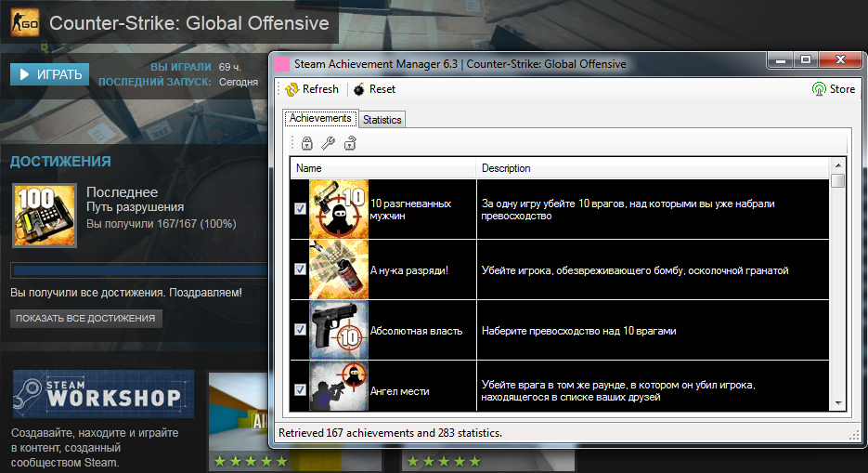This screenshot has height=473, width=868.
Task: Toggle the 'Ангел мести' achievement checkbox
Action: [300, 390]
